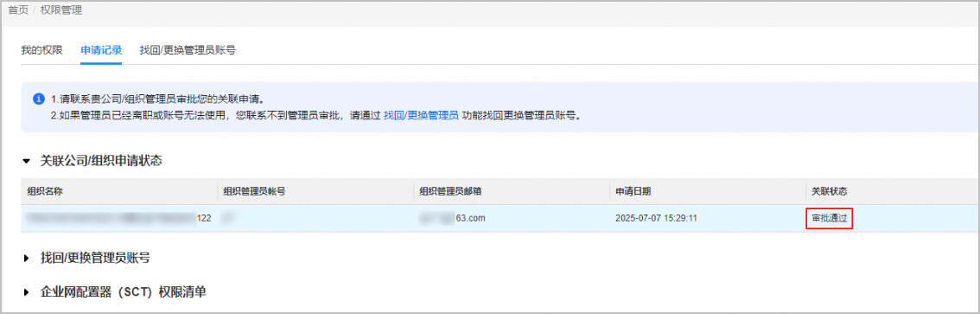Expand the 企业网配置器 (SCT) 权限清单 arrow
Screen dimensions: 980x314
click(x=26, y=292)
